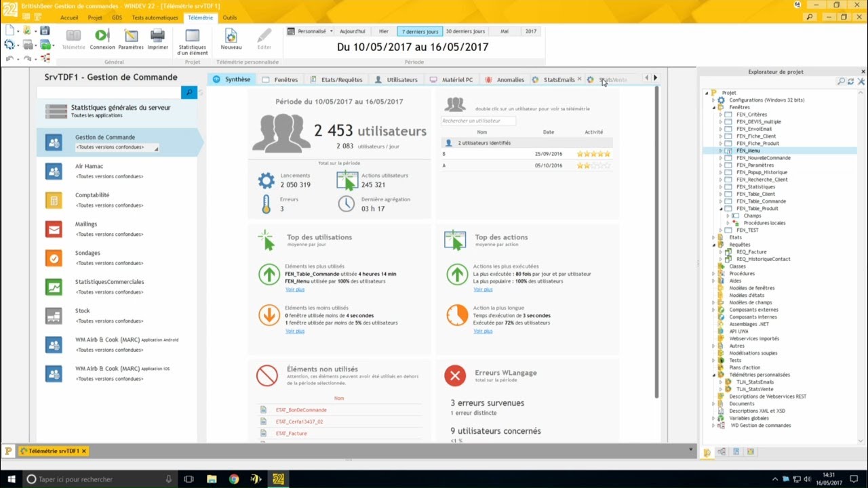Open the Outils ribbon tab
Screen dimensions: 868x488
click(230, 18)
